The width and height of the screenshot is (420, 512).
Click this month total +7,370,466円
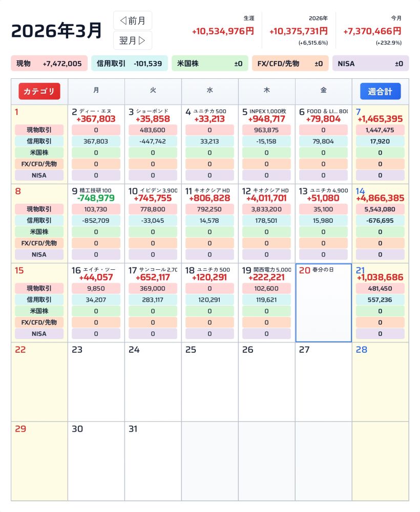372,31
